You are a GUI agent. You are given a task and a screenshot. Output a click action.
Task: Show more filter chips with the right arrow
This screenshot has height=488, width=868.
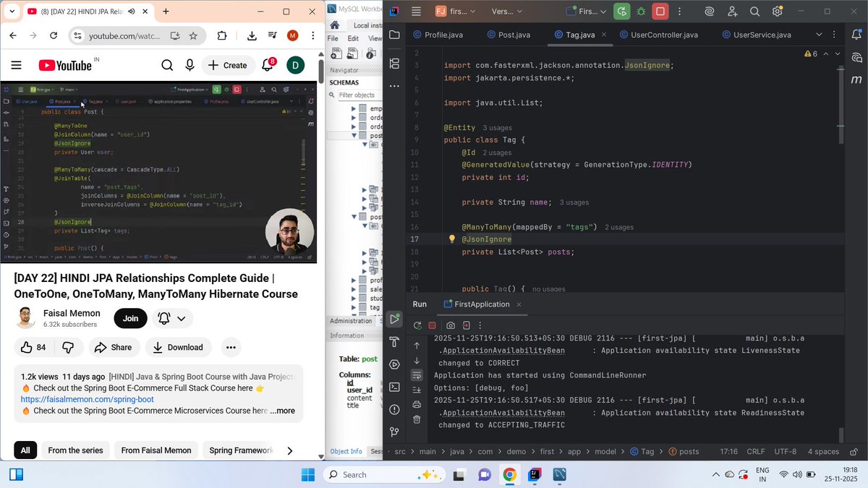point(289,450)
